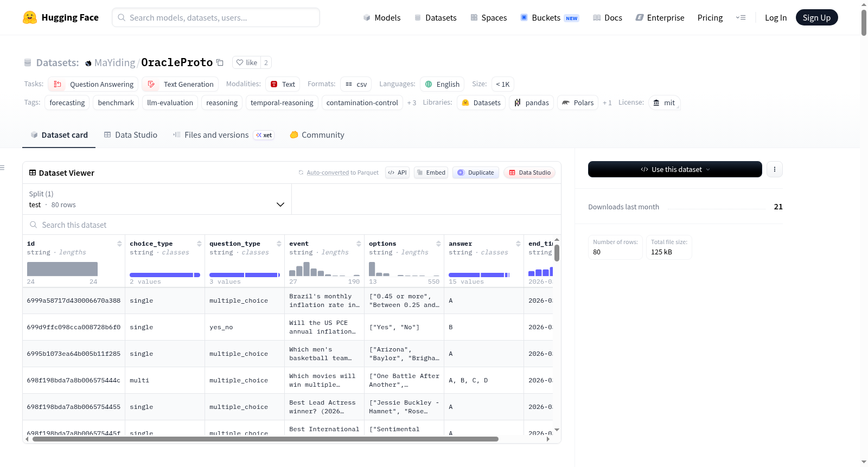Click the temporal-reasoning tag
This screenshot has height=467, width=868.
(x=282, y=103)
